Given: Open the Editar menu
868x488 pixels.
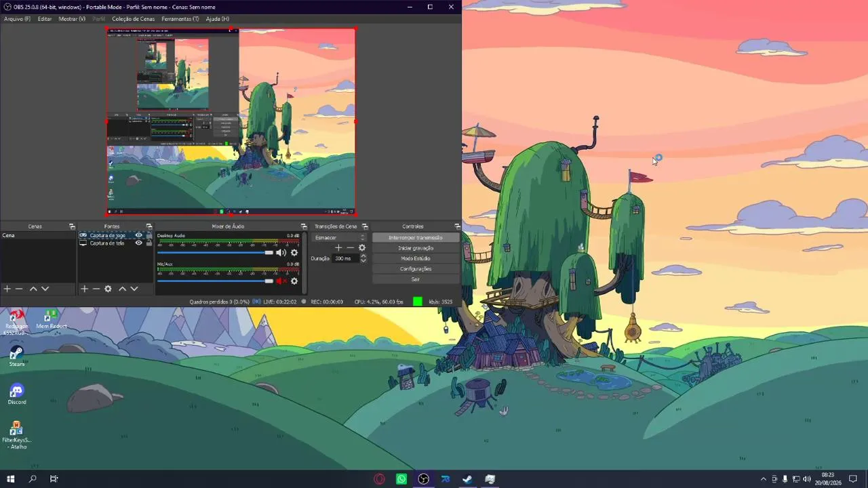Looking at the screenshot, I should point(45,19).
